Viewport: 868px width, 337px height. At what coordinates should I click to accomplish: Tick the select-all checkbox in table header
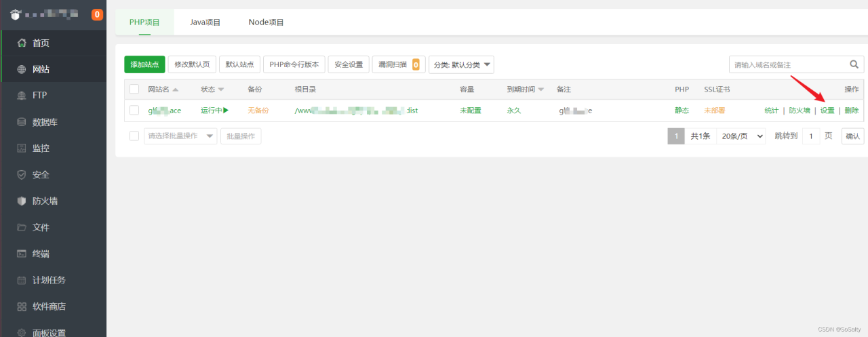[134, 90]
